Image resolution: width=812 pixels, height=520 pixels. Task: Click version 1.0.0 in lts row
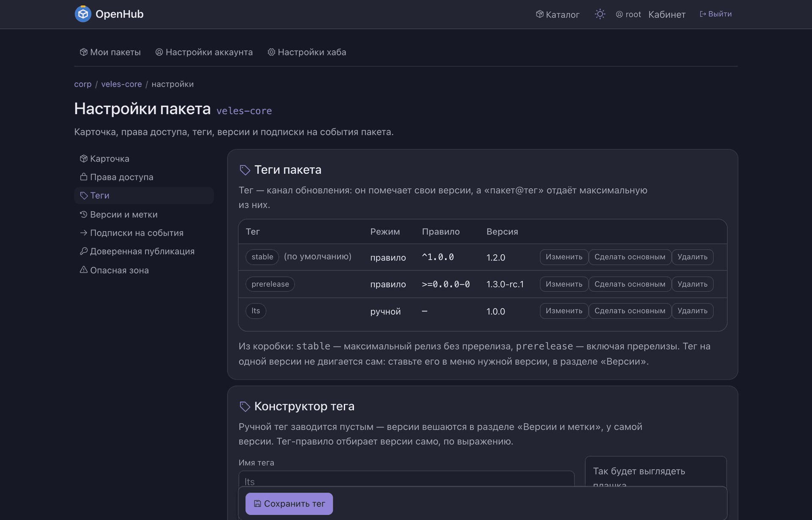[496, 312]
